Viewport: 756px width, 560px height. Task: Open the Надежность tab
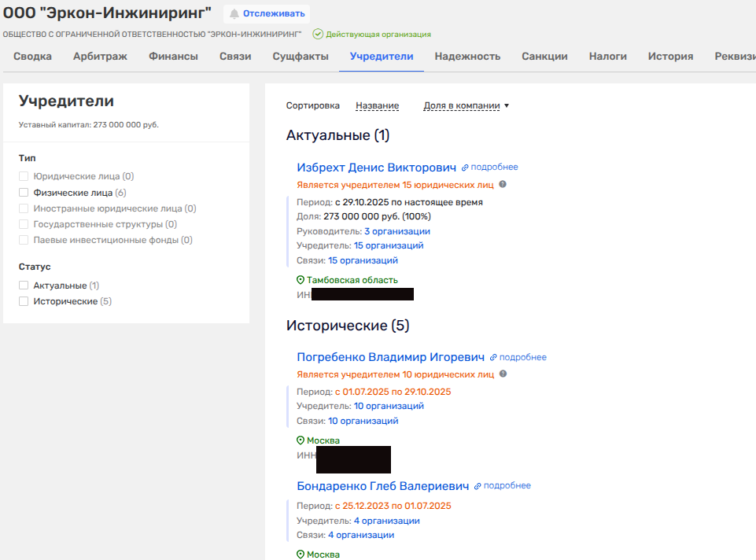[467, 57]
